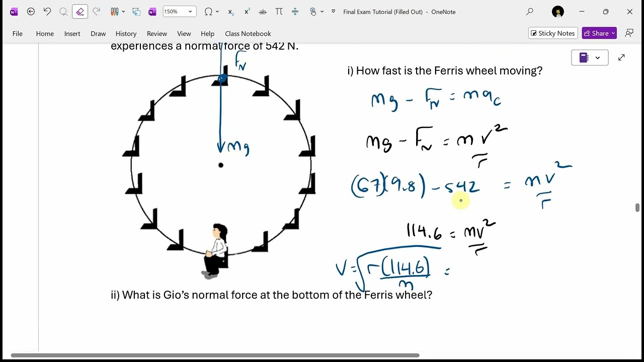Viewport: 644px width, 362px height.
Task: Click the OneNote send-to icon next to zoom box
Action: (x=152, y=12)
